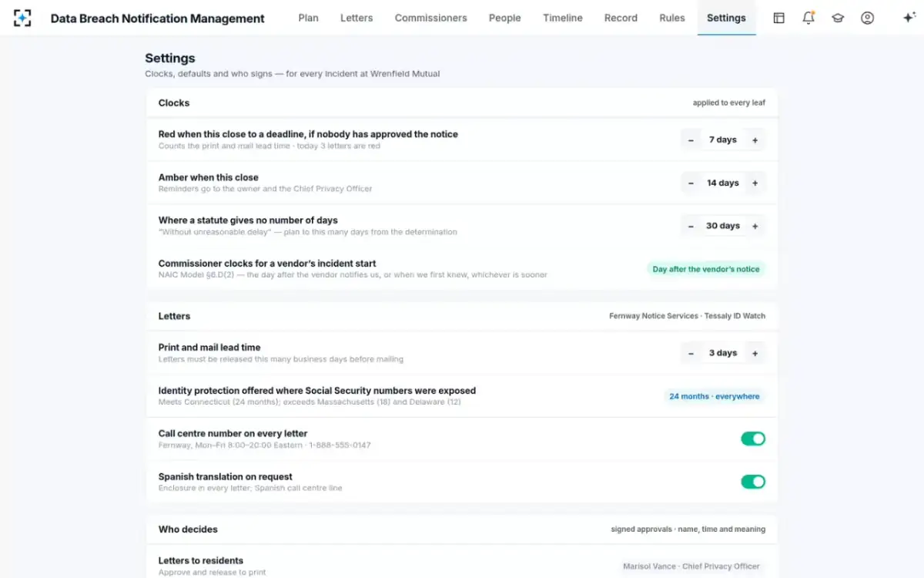Viewport: 924px width, 578px height.
Task: Open the Letters tab
Action: click(x=357, y=18)
